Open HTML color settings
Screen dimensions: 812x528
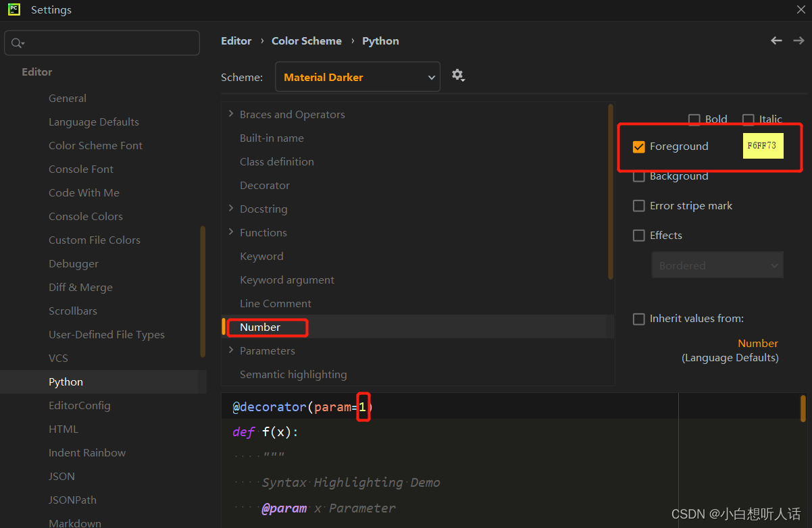(x=64, y=429)
